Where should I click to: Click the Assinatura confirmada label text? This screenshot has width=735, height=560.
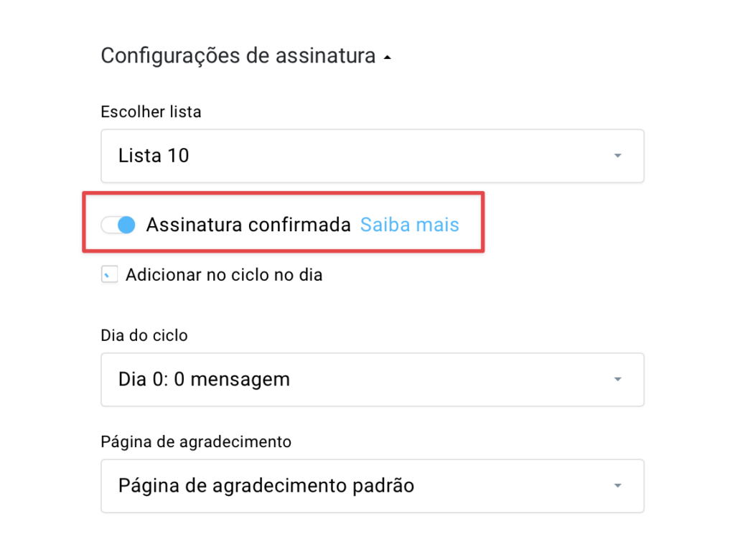tap(248, 225)
